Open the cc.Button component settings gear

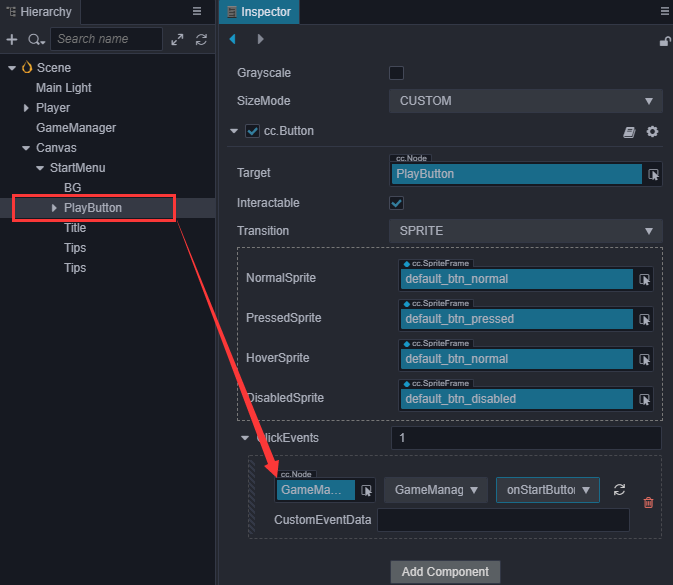pos(652,131)
